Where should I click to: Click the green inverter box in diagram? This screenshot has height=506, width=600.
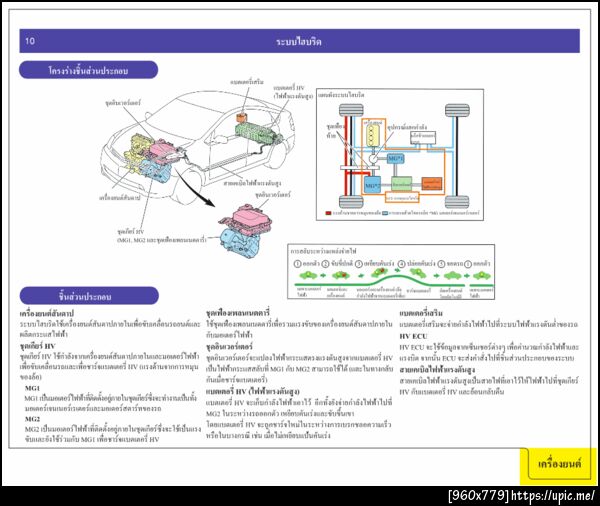(401, 184)
